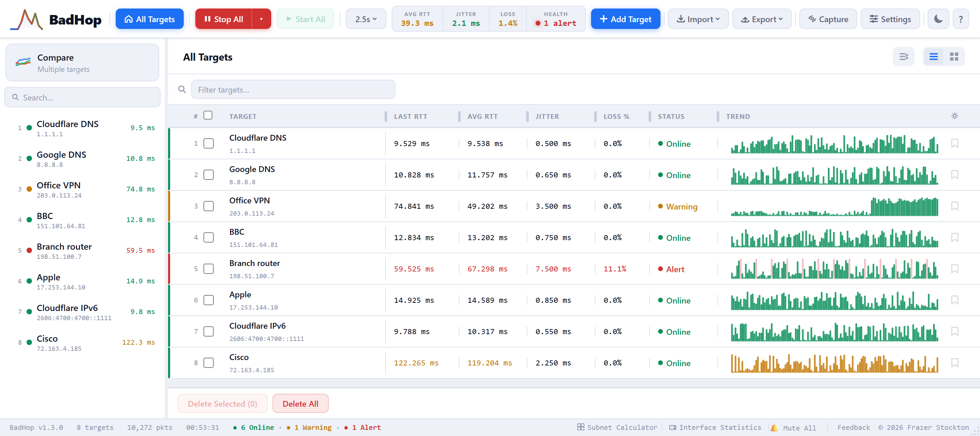Screen dimensions: 980x436
Task: Bookmark the Apple row
Action: (x=954, y=300)
